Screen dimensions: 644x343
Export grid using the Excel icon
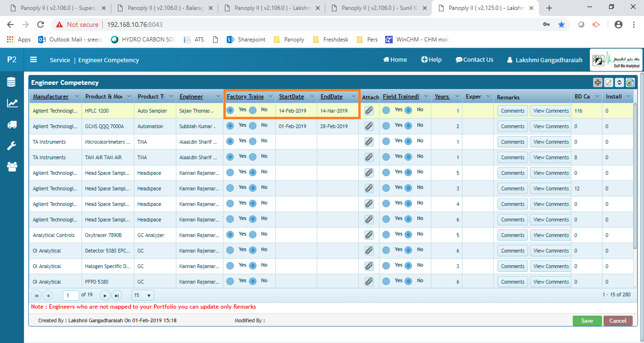[x=630, y=82]
